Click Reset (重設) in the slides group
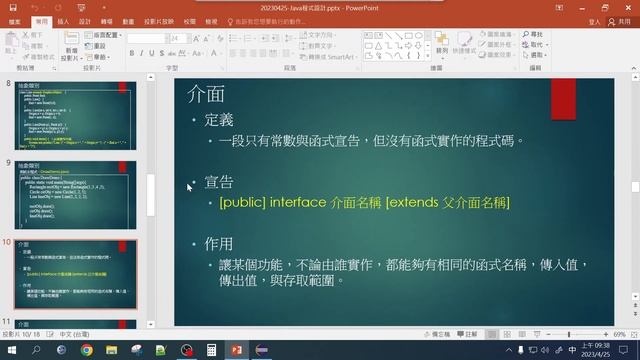This screenshot has height=360, width=640. click(x=96, y=46)
